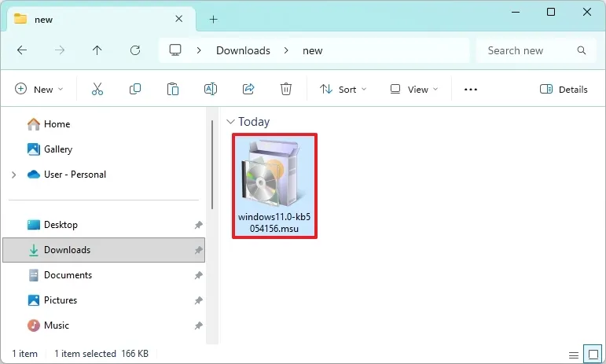Toggle the Details pane
The width and height of the screenshot is (606, 364).
coord(564,90)
